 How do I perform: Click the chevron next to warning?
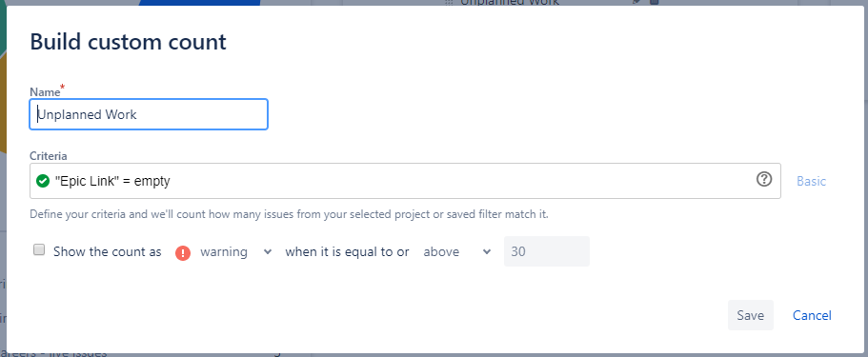point(268,252)
